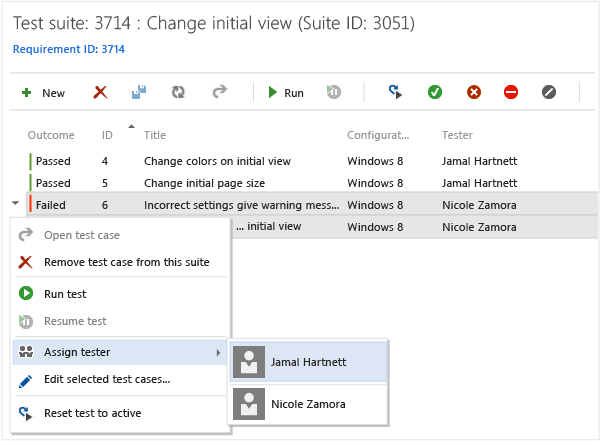Image resolution: width=600 pixels, height=441 pixels.
Task: Sort the list by ID column header
Action: tap(107, 135)
